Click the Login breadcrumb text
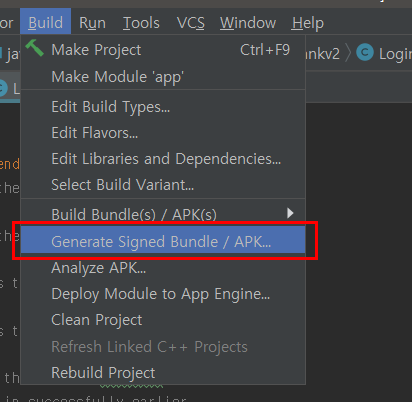Screen dimensions: 412x402 [395, 54]
